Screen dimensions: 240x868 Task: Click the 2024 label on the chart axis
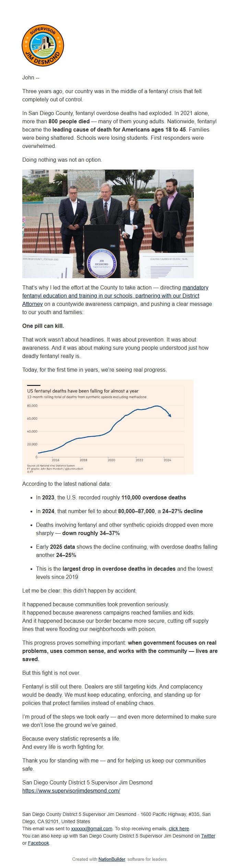(x=167, y=460)
